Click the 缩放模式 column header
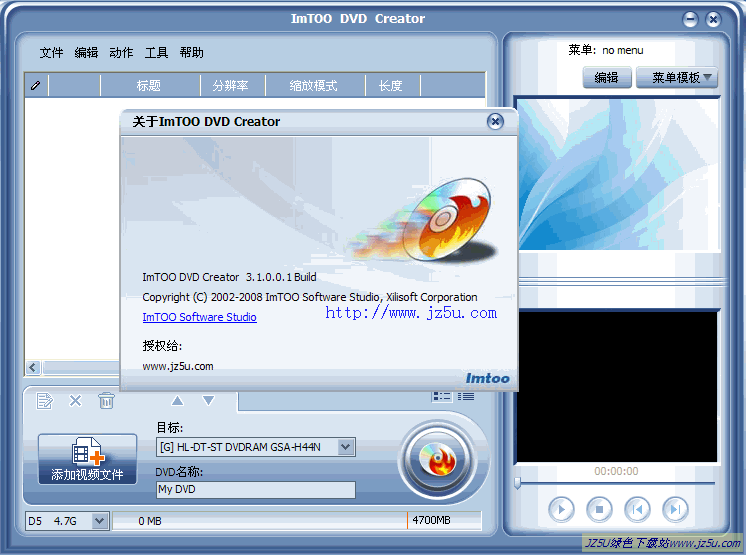The image size is (746, 555). pos(314,86)
